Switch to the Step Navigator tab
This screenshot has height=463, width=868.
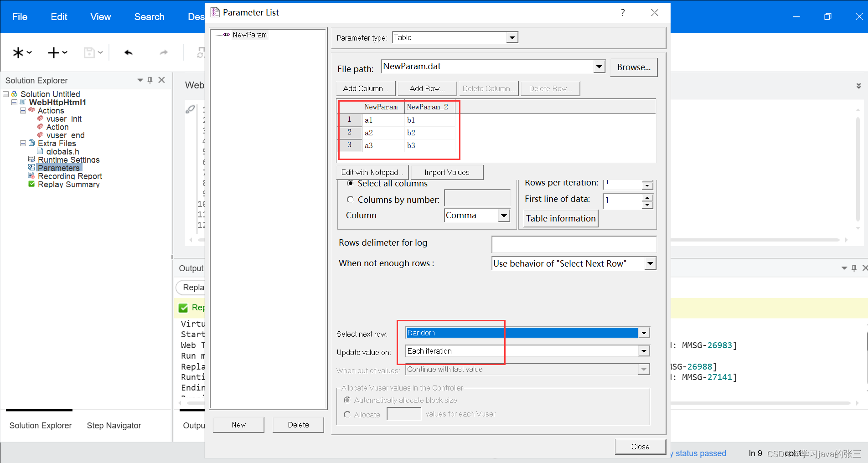click(114, 425)
